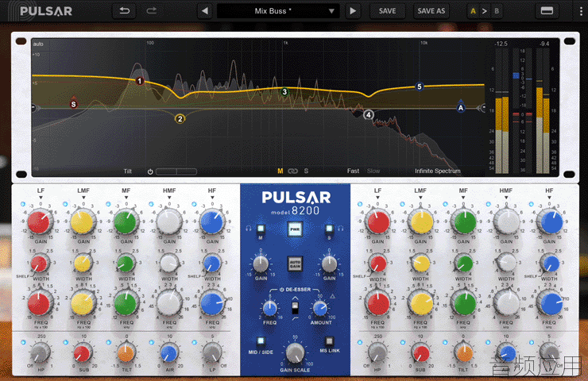Click the Mid listen M button beside headphones
Image resolution: width=588 pixels, height=381 pixels.
coord(261,228)
